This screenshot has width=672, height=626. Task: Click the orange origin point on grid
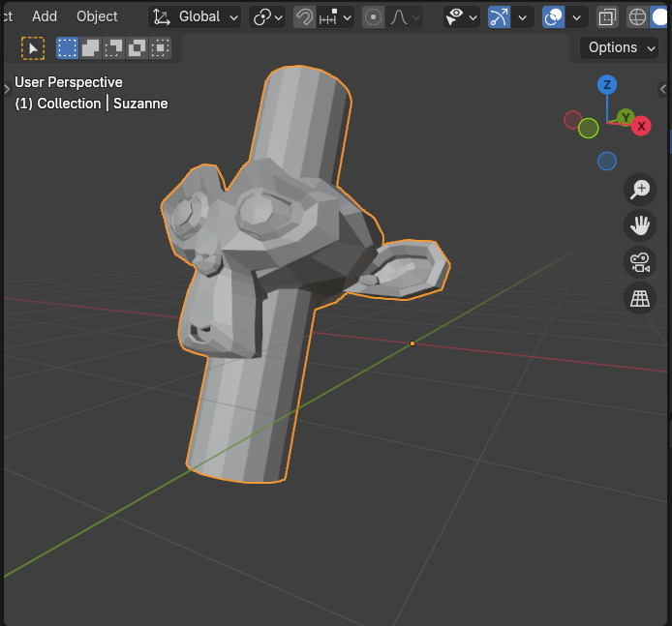(412, 343)
